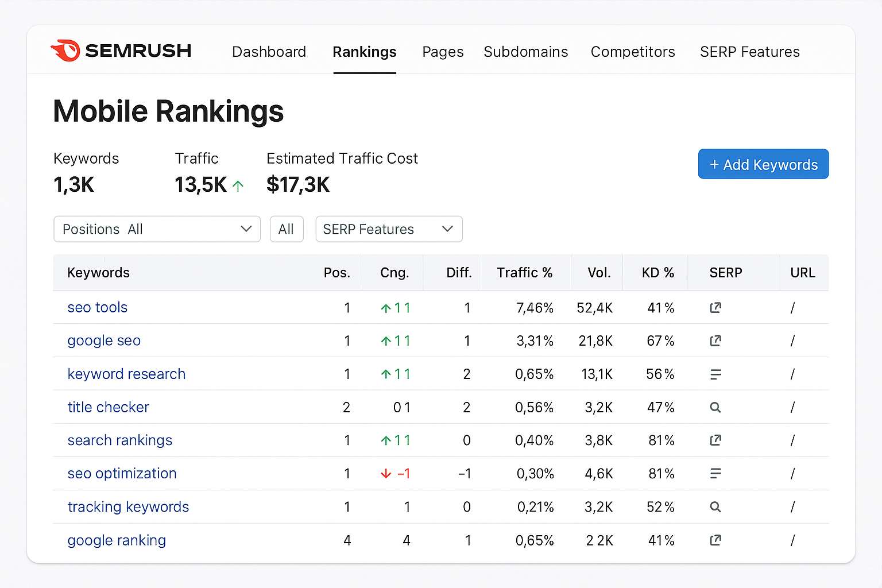
Task: Open the seo optimization keyword link
Action: [x=122, y=474]
